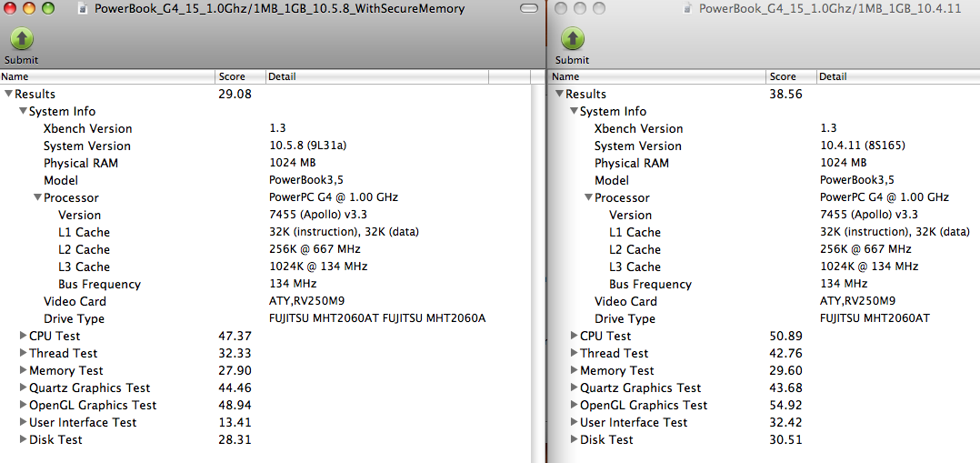Viewport: 980px width, 463px height.
Task: Click Score column header in the 10.4.11 window
Action: pos(791,77)
